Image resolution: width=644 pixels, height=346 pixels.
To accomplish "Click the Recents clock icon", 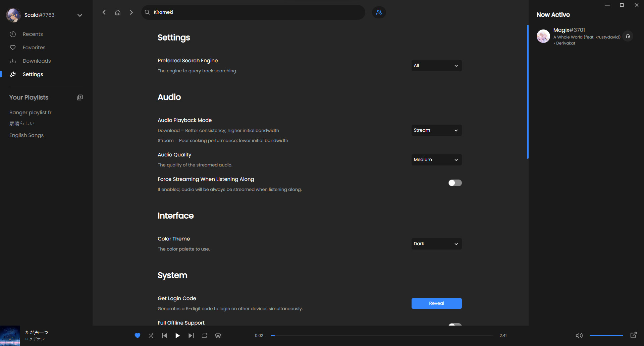I will [13, 34].
